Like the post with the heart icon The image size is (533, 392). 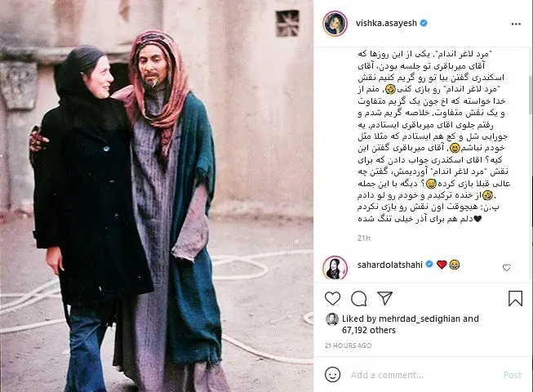332,299
